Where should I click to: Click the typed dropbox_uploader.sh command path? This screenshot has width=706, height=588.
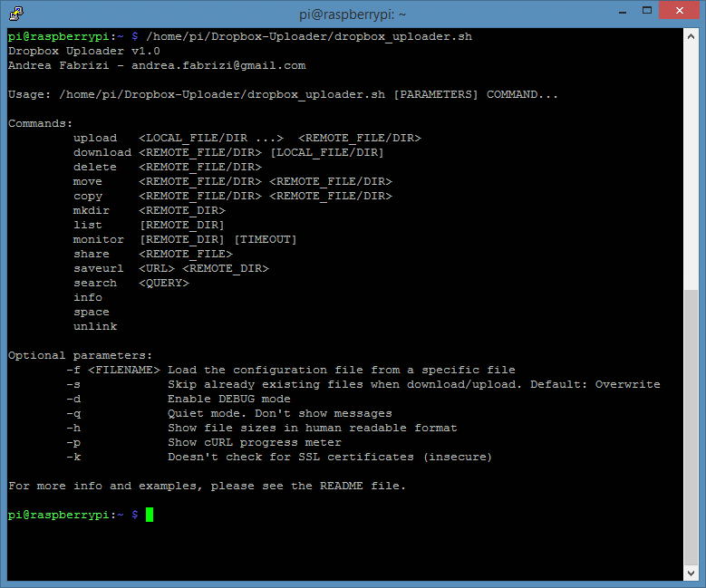click(309, 36)
